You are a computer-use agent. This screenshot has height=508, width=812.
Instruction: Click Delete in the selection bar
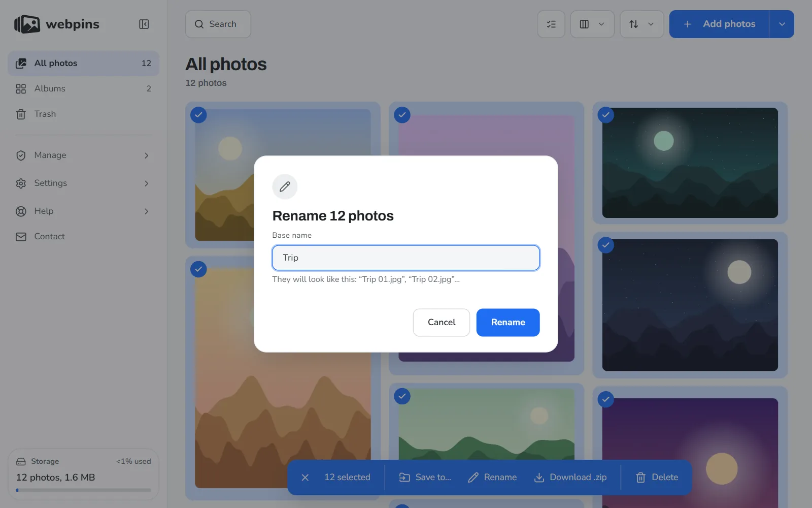click(657, 478)
